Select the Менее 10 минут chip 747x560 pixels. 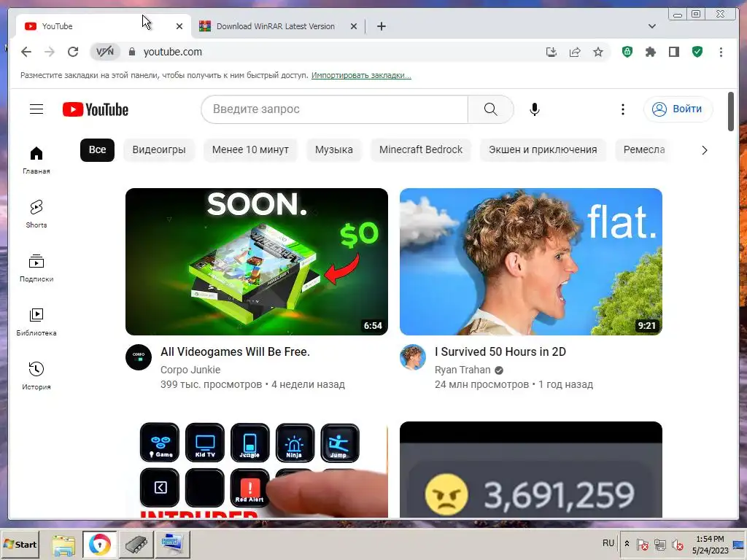tap(251, 150)
